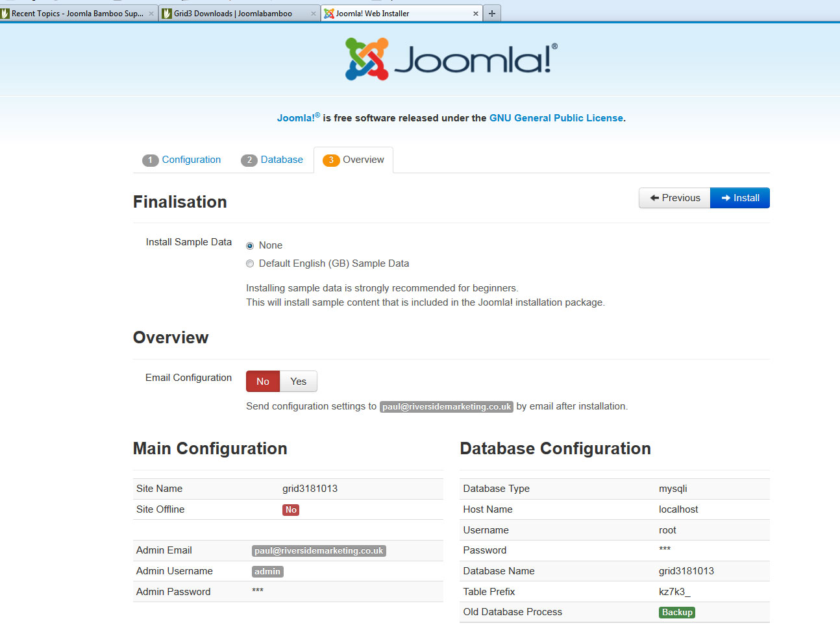Click the Bamboo favicon on Grid3 Downloads tab
The height and width of the screenshot is (634, 840).
pos(167,14)
